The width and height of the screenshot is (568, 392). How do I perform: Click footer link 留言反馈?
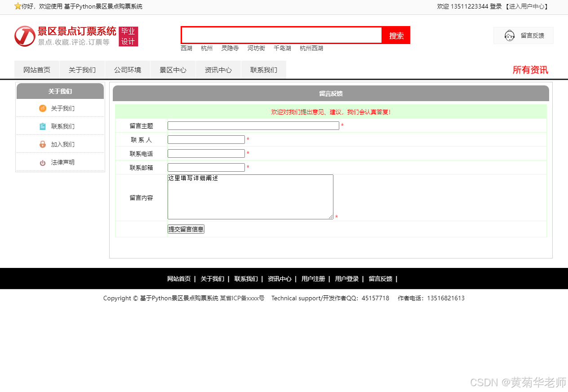click(x=380, y=279)
